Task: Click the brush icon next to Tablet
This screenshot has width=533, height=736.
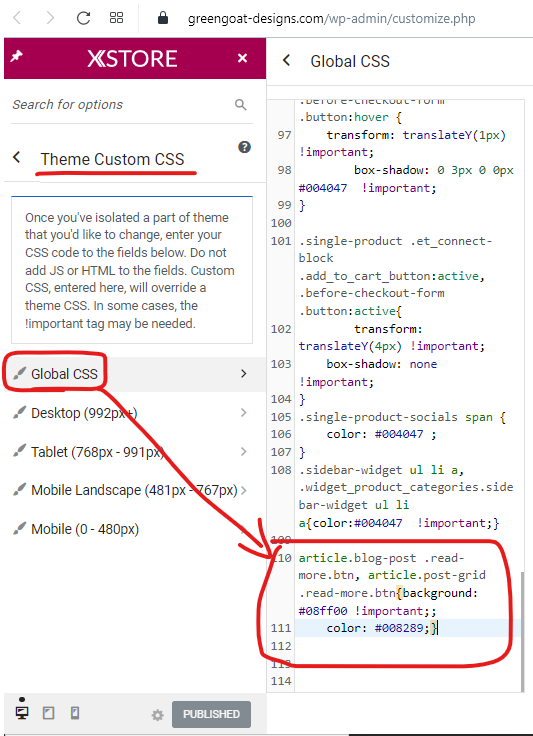Action: [x=19, y=452]
